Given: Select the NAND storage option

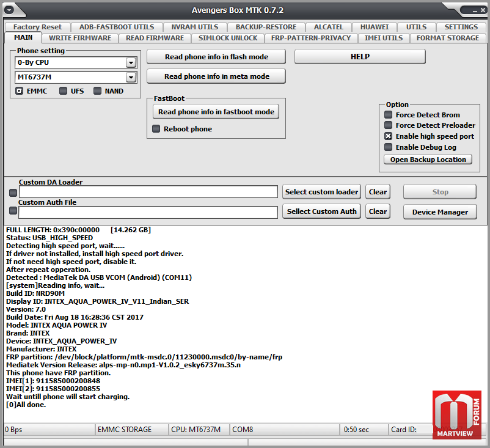Looking at the screenshot, I should (98, 91).
